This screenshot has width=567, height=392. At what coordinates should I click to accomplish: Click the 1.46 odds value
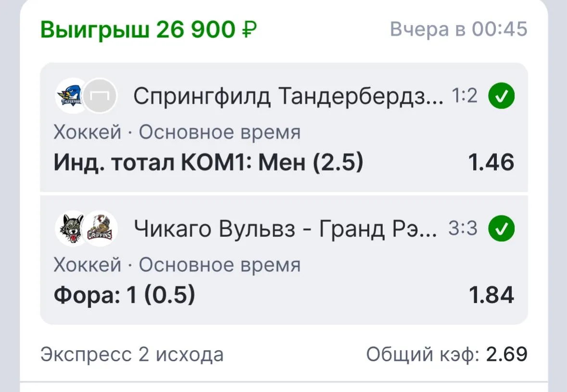point(491,162)
